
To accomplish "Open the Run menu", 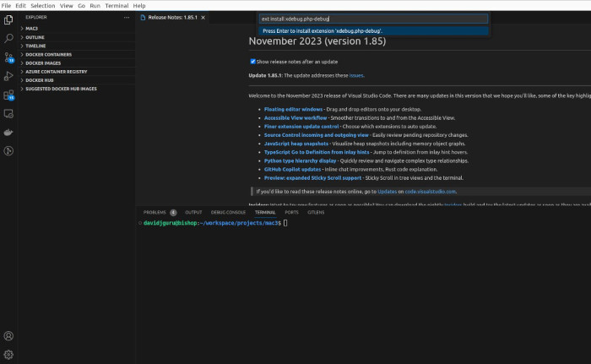I will pos(95,6).
